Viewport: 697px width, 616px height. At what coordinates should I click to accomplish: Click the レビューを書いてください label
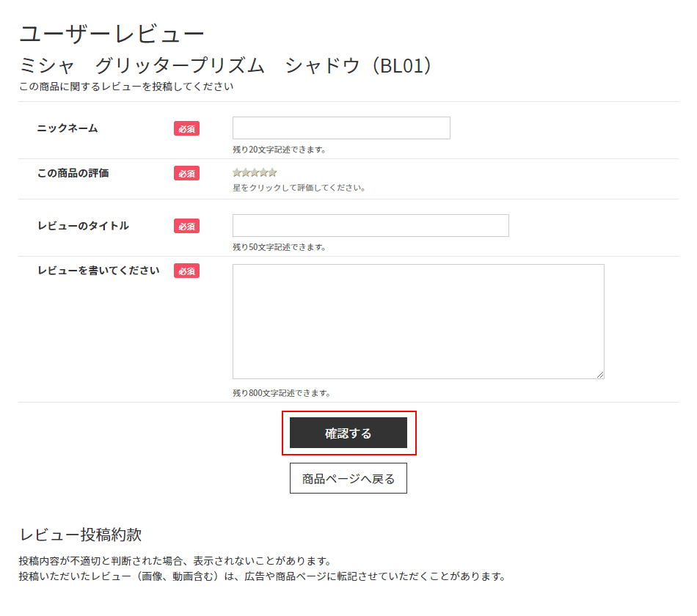coord(98,270)
